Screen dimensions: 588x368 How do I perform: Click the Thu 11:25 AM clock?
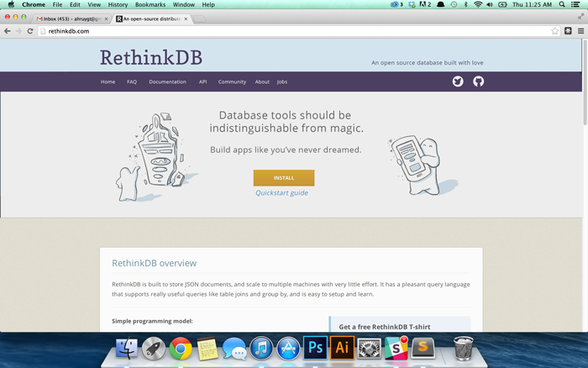[532, 4]
